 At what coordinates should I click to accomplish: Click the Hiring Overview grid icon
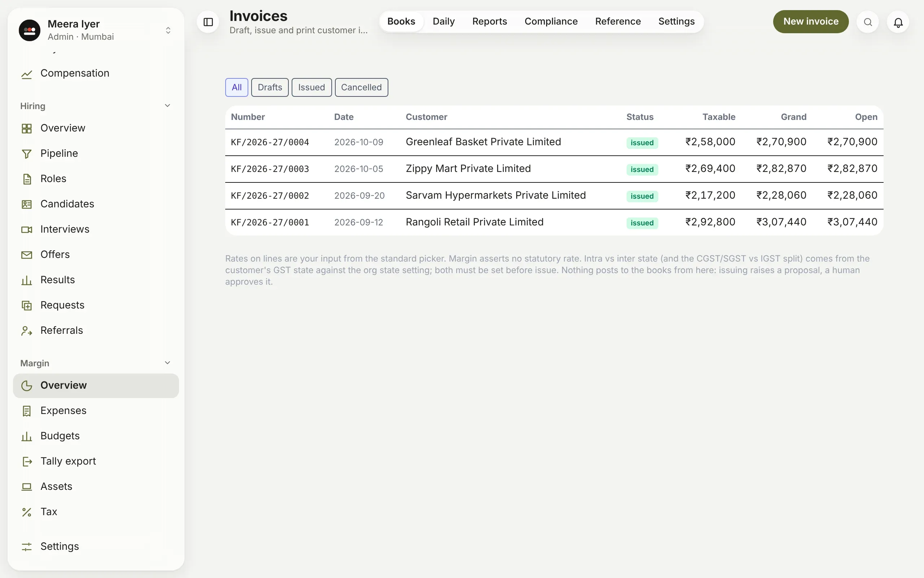point(27,129)
